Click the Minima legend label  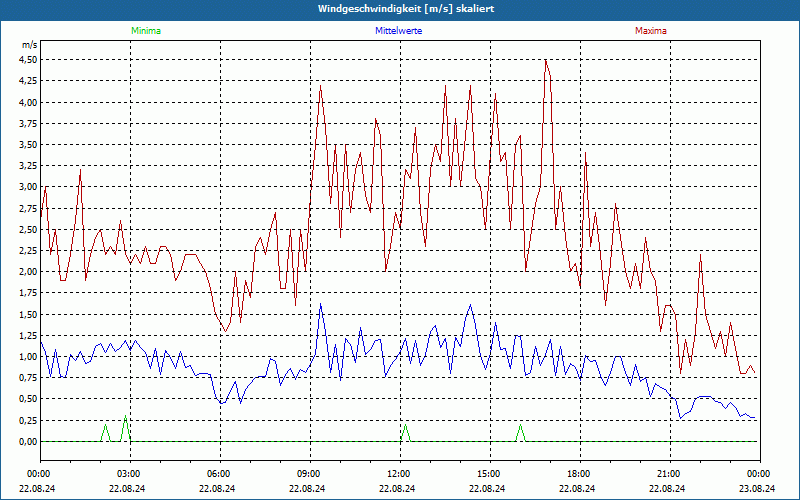(x=146, y=31)
